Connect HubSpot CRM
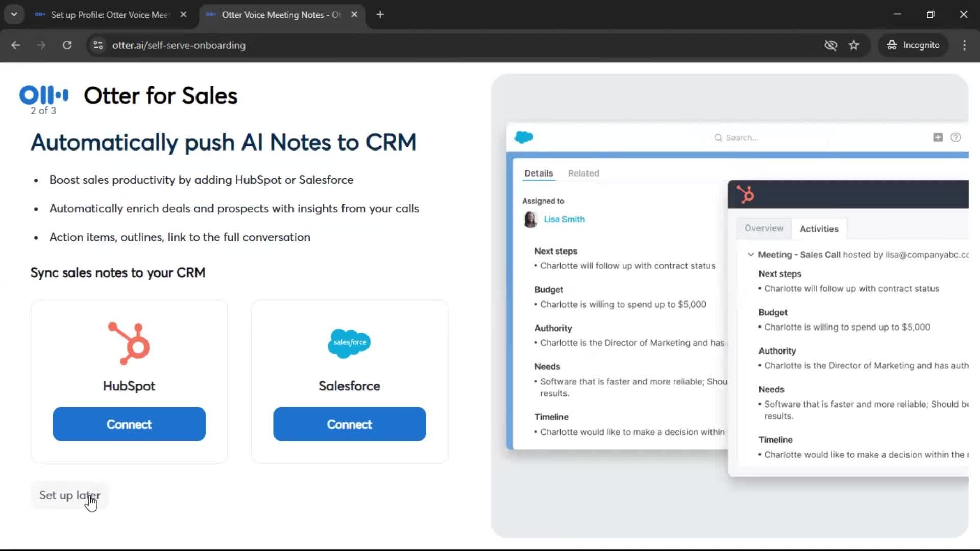The image size is (980, 551). (129, 424)
